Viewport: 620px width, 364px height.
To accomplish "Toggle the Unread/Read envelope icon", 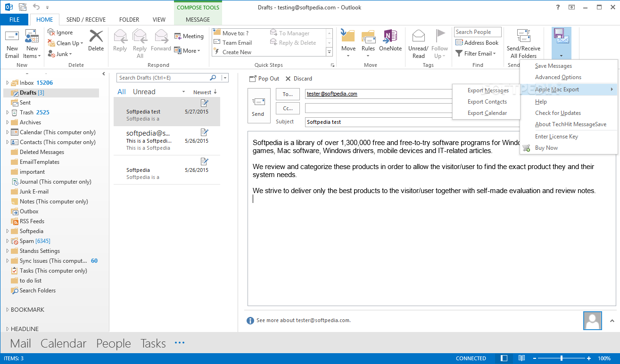I will pos(419,36).
